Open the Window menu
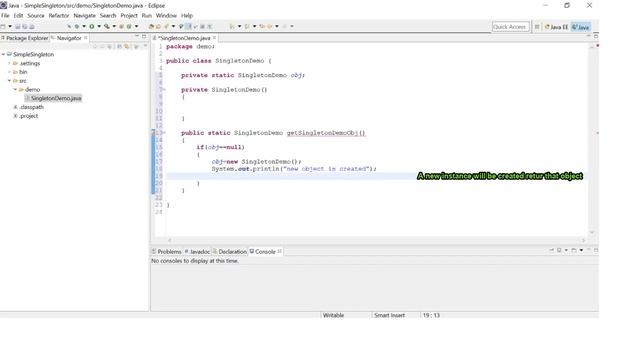 click(166, 16)
